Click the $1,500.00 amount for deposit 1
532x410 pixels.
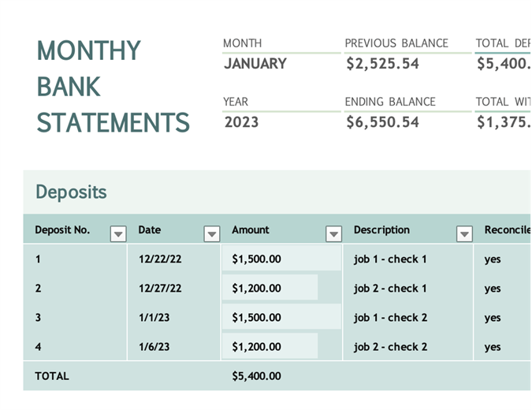257,259
